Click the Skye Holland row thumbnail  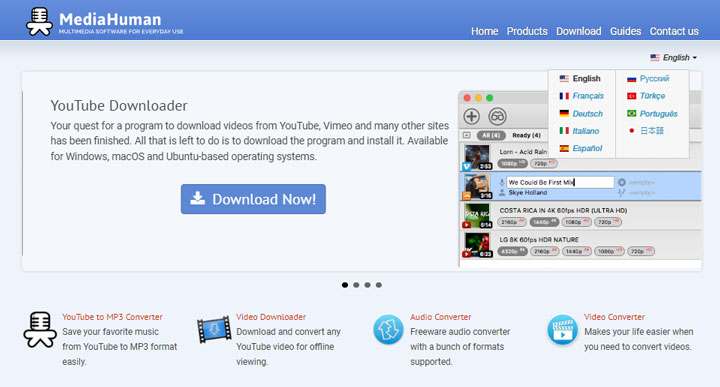pyautogui.click(x=477, y=186)
